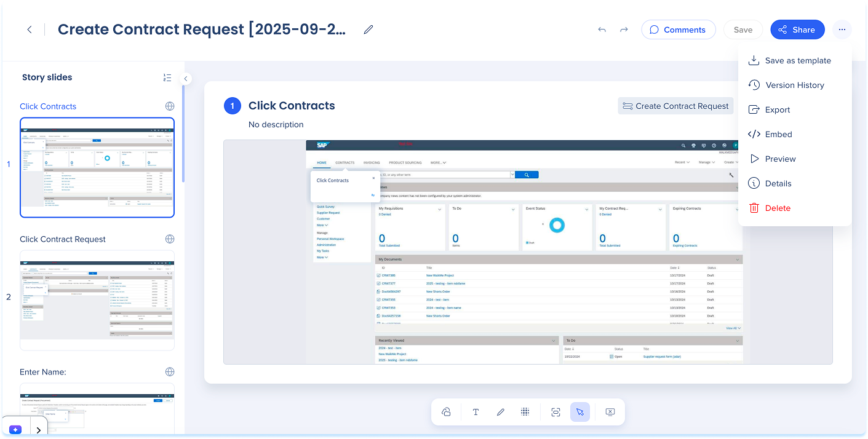Select the pencil draw tool
The image size is (868, 439).
pyautogui.click(x=500, y=412)
